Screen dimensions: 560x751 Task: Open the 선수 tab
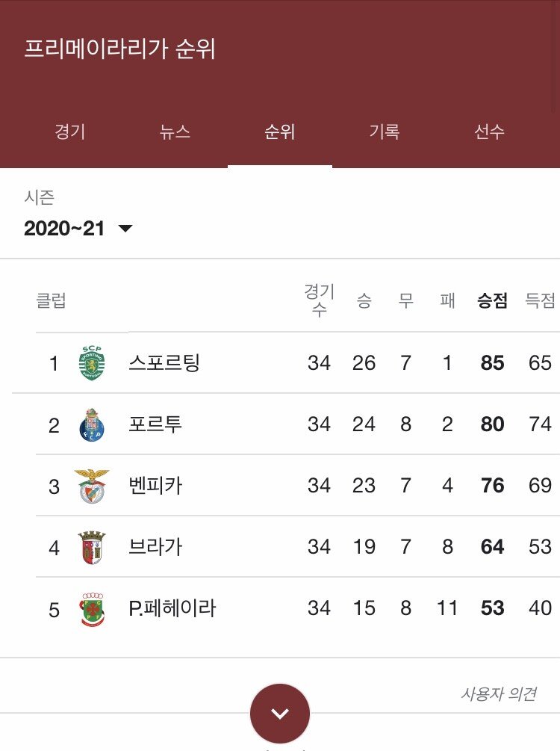pos(489,132)
